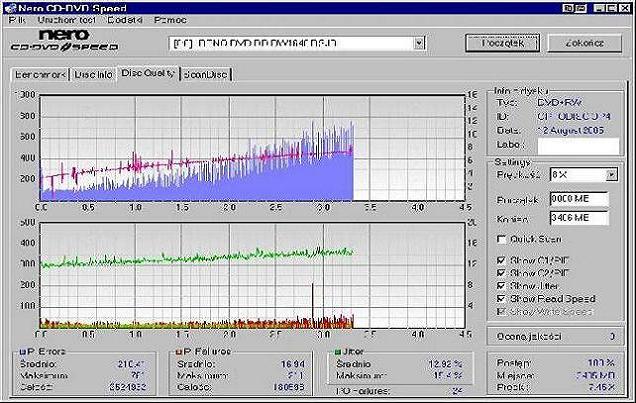Click the orange PI Failures legend square
636x403 pixels.
[x=179, y=352]
